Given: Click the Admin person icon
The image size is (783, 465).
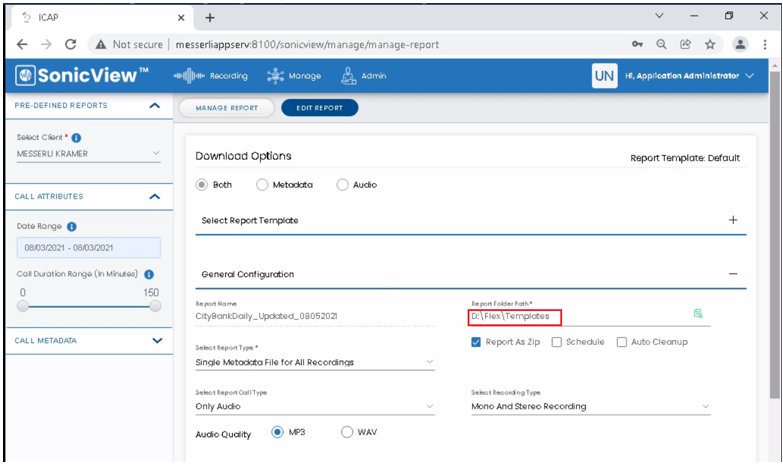Looking at the screenshot, I should tap(348, 76).
